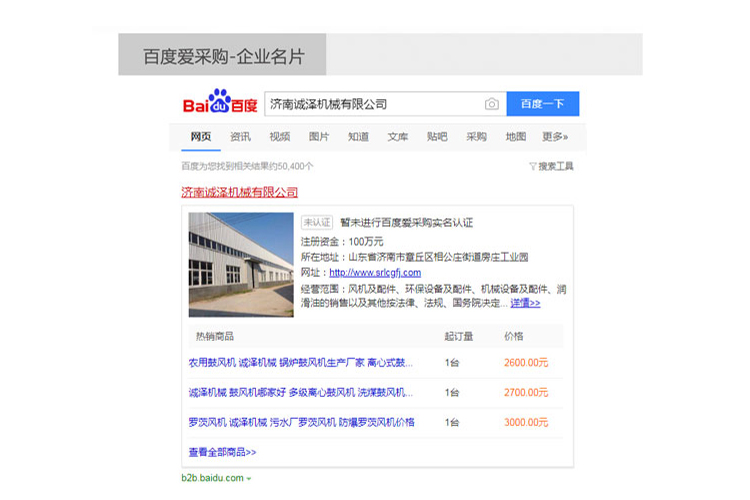
Task: Click the search input field
Action: [375, 104]
